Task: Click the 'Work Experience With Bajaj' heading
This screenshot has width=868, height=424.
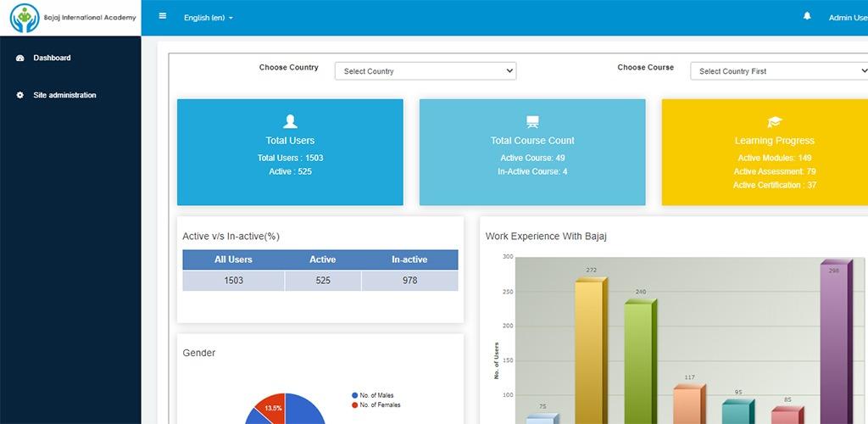Action: point(547,237)
